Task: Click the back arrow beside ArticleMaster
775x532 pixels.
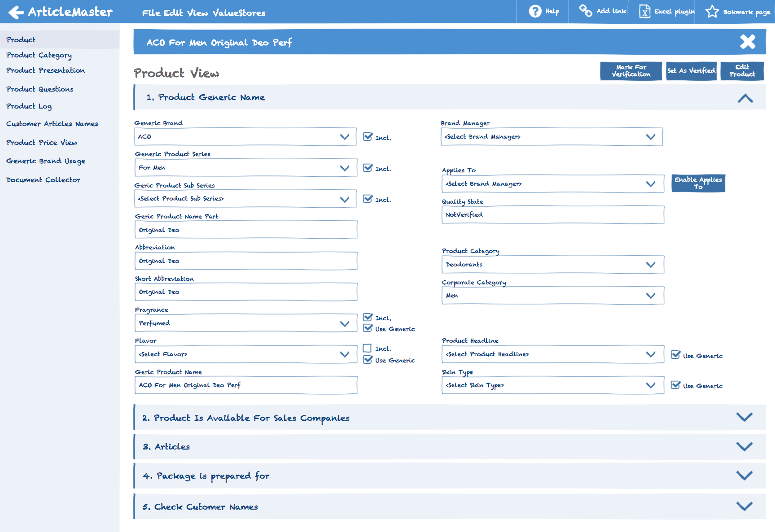Action: point(16,12)
